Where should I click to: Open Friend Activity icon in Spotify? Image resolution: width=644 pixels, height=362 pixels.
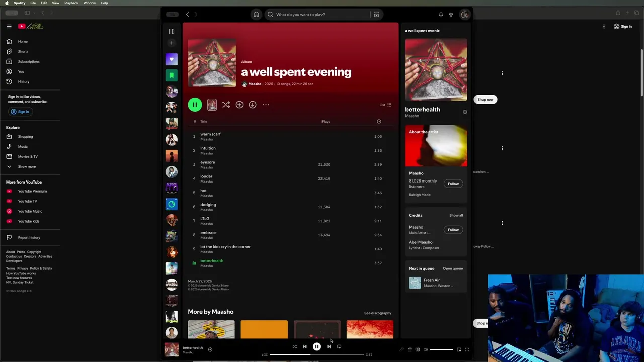[x=451, y=14]
